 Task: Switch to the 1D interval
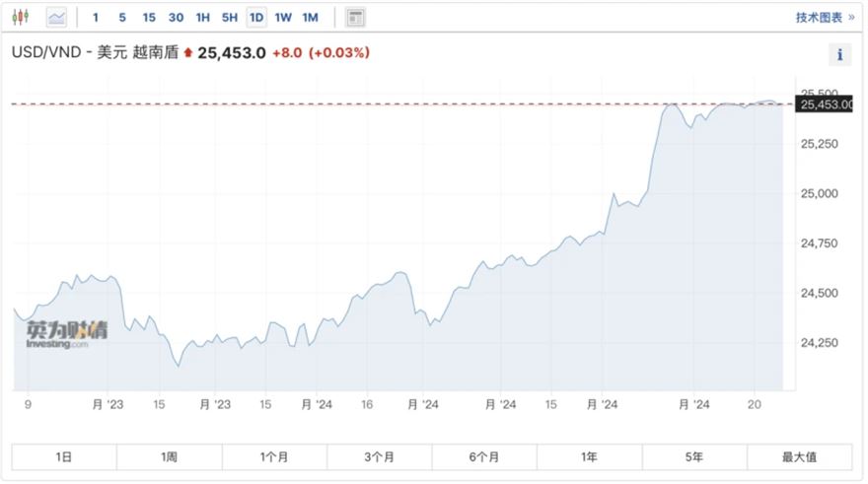coord(256,17)
